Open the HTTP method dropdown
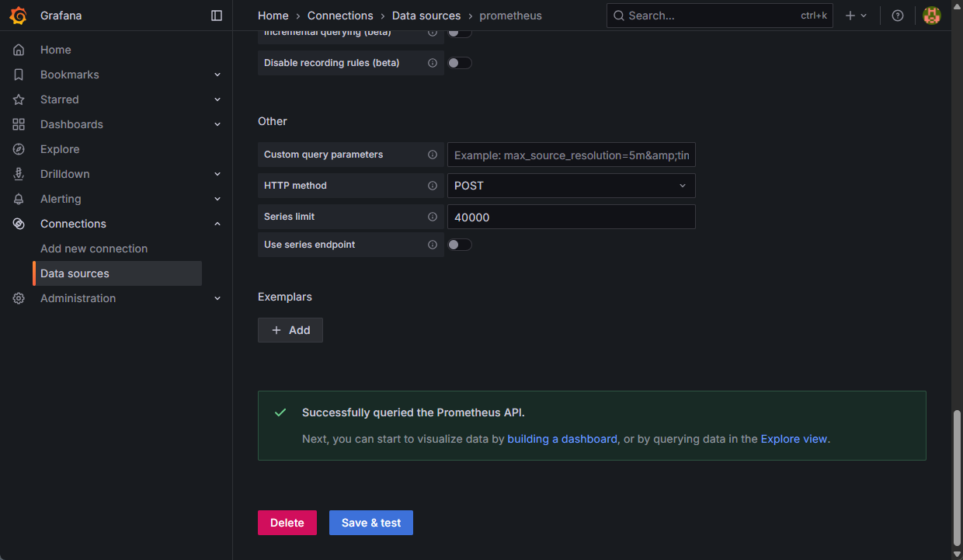The image size is (963, 560). point(572,186)
